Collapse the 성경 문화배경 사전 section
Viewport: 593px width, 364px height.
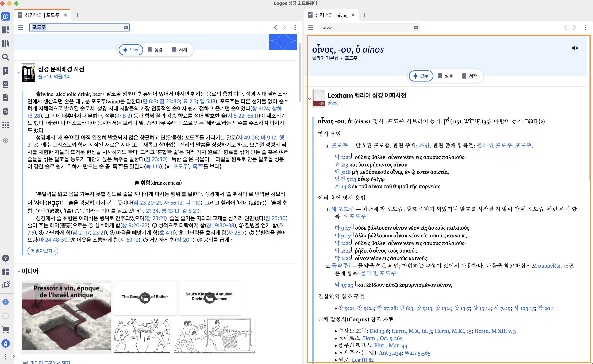19,72
